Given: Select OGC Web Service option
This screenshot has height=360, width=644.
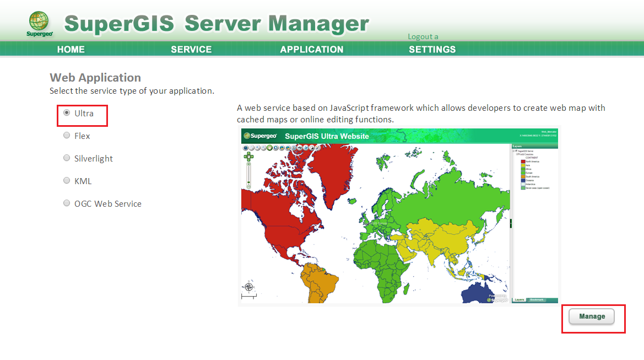Looking at the screenshot, I should pyautogui.click(x=67, y=203).
